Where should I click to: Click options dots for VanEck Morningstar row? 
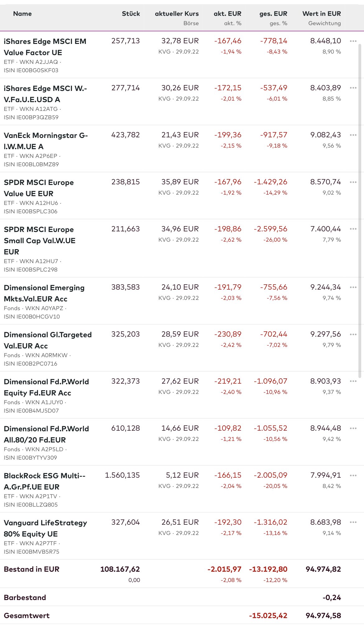pyautogui.click(x=353, y=135)
